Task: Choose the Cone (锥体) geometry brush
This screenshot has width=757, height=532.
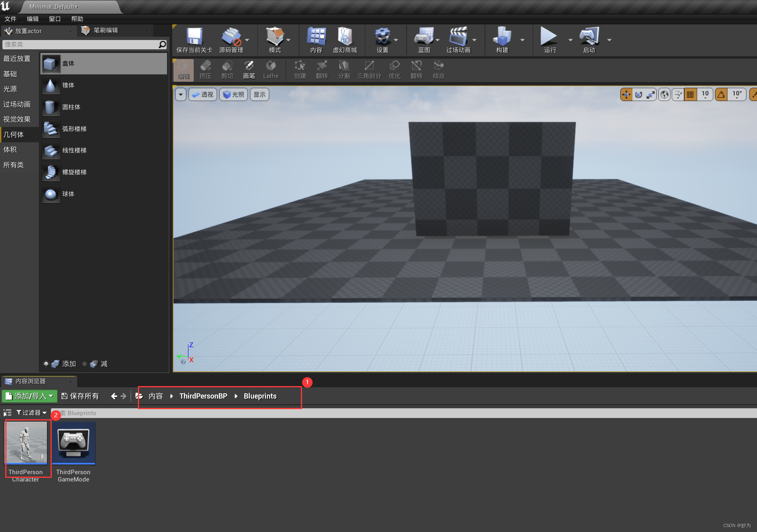Action: 104,85
